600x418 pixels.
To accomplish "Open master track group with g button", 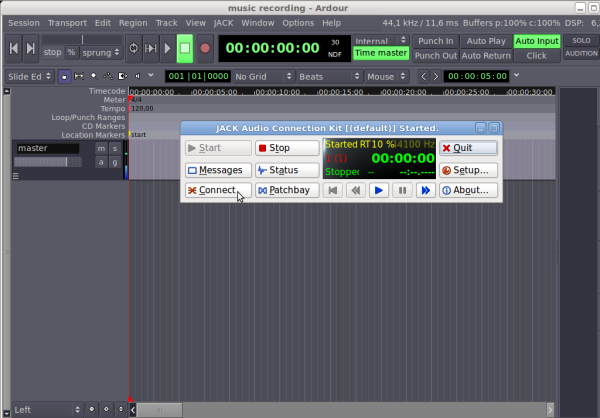I will pyautogui.click(x=115, y=162).
